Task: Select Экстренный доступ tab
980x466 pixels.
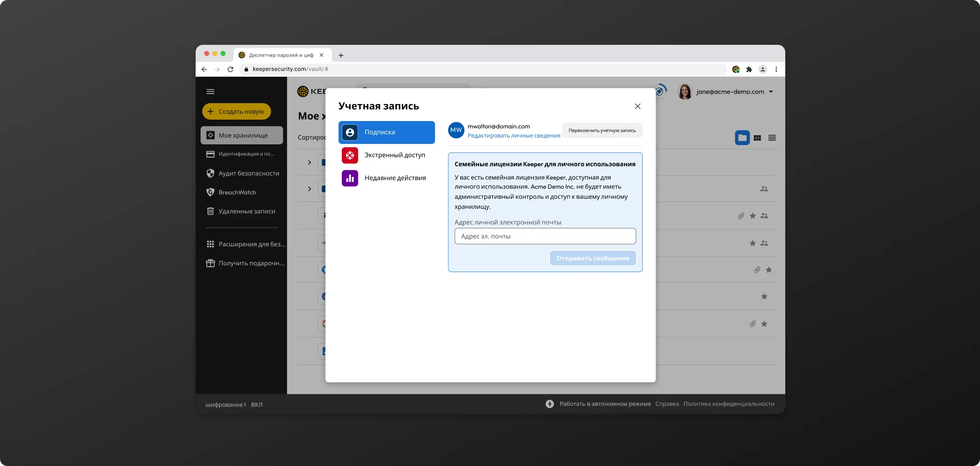Action: click(387, 155)
